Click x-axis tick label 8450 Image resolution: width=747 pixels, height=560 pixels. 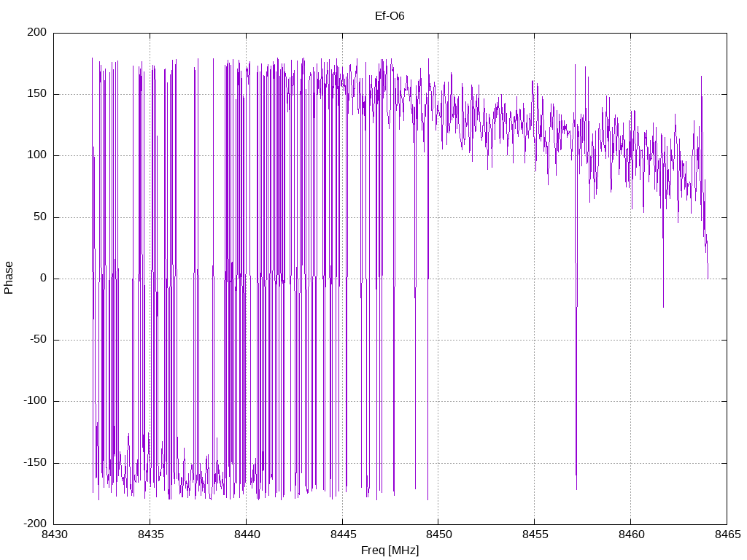click(438, 534)
